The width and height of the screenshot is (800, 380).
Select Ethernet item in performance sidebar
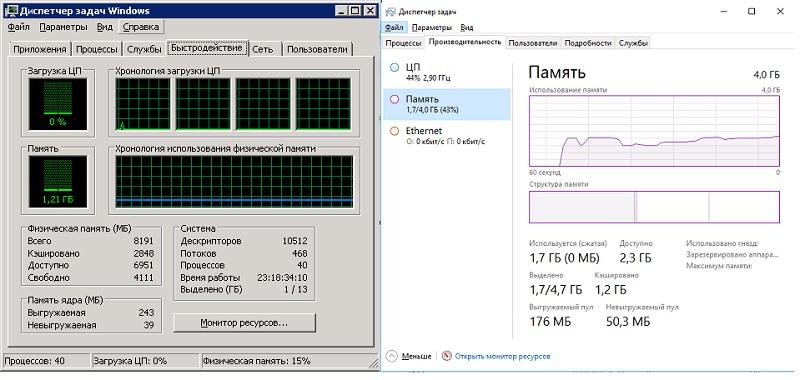point(447,136)
